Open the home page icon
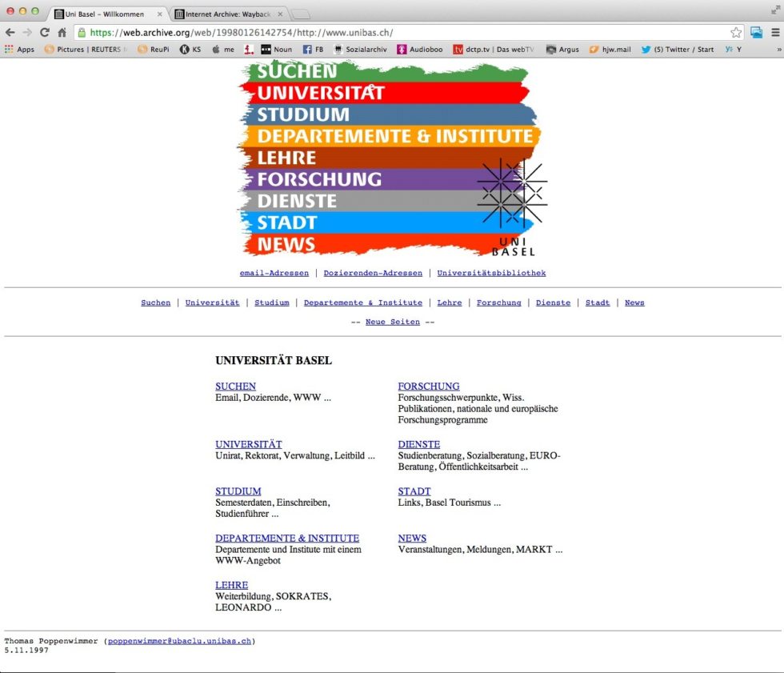This screenshot has width=784, height=673. 62,33
